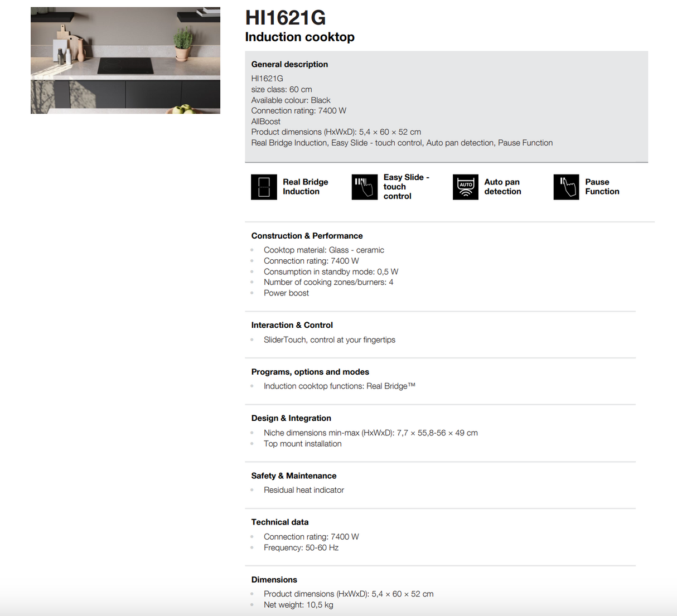Expand the Technical data section
This screenshot has height=616, width=677.
point(280,522)
